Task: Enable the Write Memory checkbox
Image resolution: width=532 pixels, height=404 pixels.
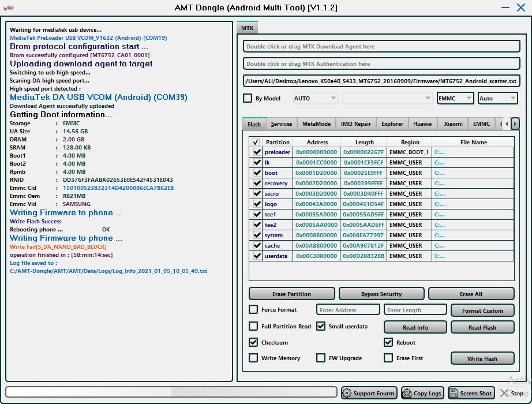Action: pos(253,358)
